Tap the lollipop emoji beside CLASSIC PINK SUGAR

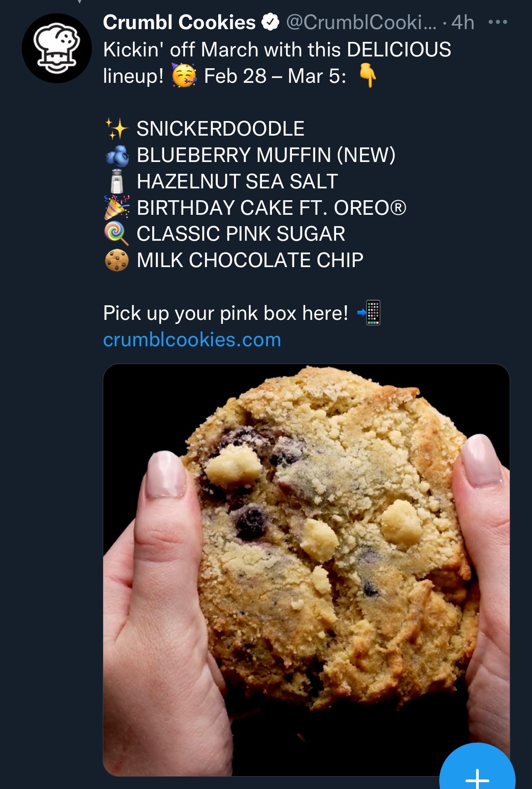tap(116, 233)
